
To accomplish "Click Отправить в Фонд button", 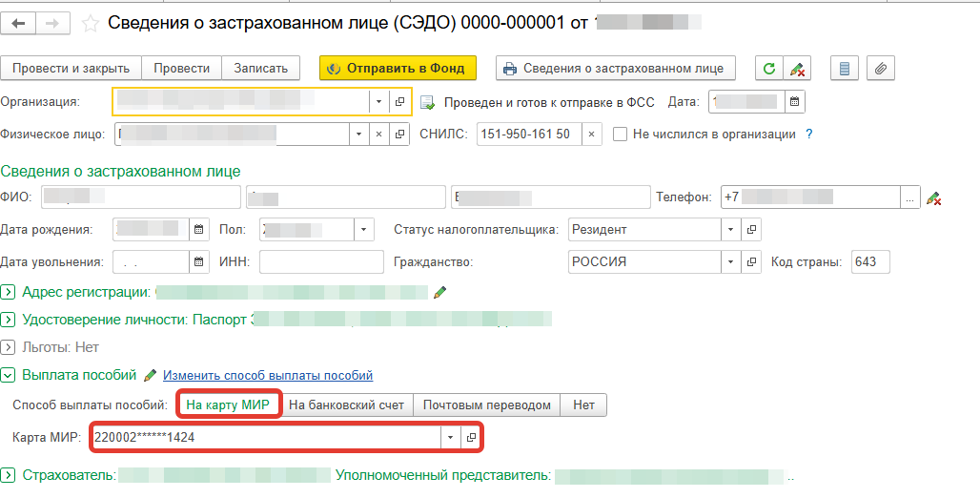I will tap(398, 68).
